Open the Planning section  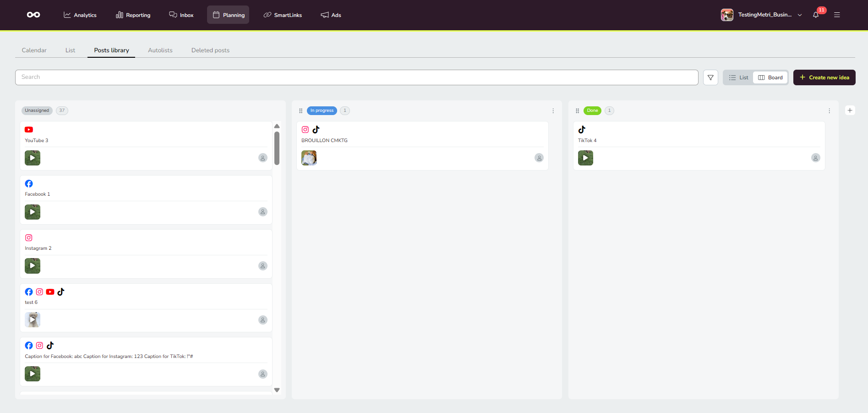click(x=228, y=15)
